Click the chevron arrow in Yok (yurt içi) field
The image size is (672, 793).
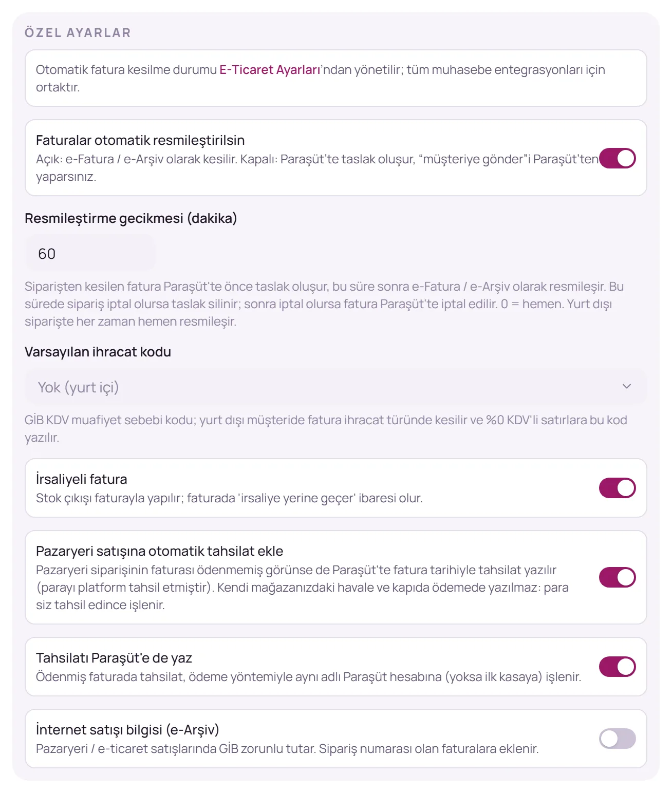tap(626, 386)
